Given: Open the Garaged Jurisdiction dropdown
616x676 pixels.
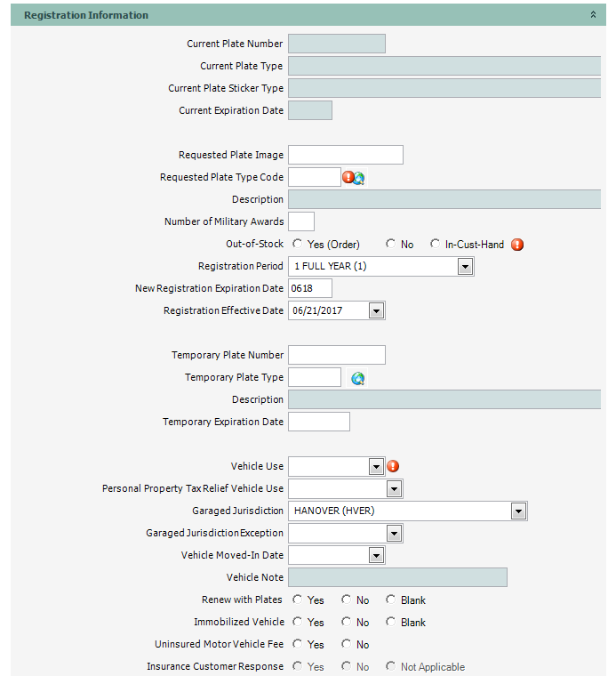Looking at the screenshot, I should tap(518, 511).
